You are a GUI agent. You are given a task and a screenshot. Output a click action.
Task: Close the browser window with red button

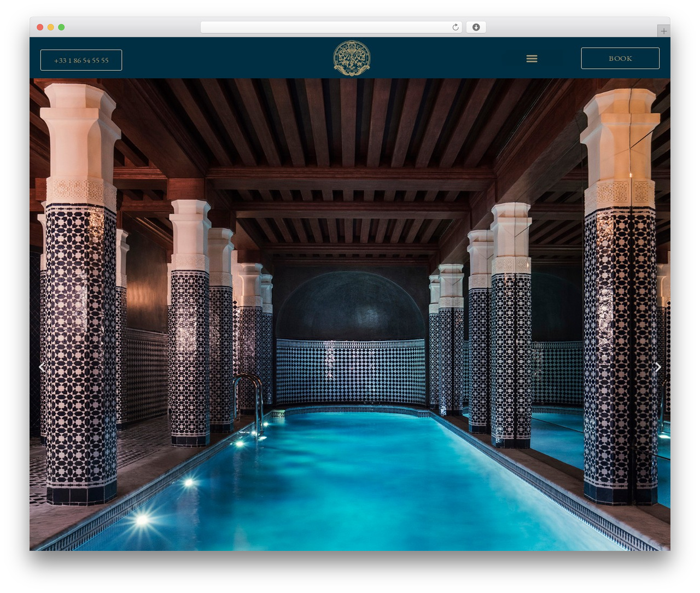(40, 27)
